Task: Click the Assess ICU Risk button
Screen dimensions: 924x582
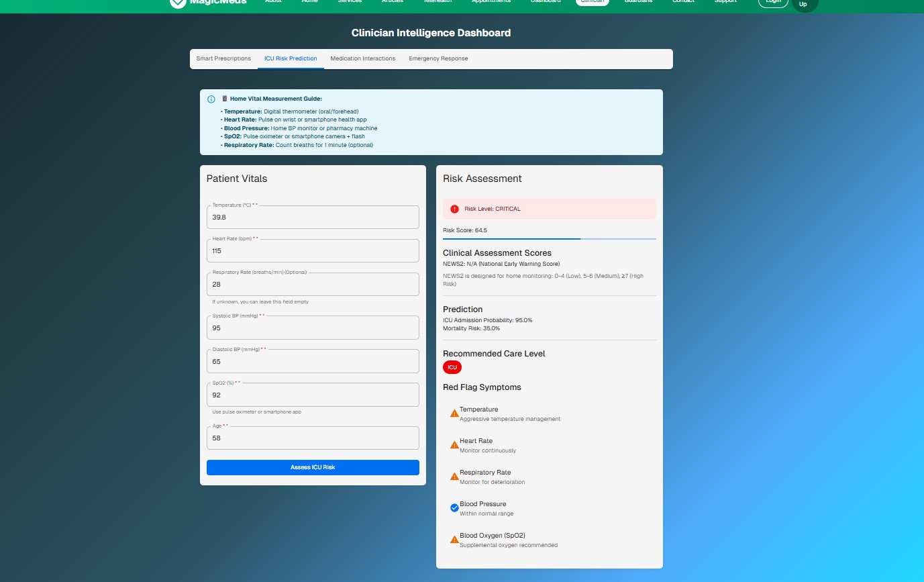Action: click(x=313, y=467)
